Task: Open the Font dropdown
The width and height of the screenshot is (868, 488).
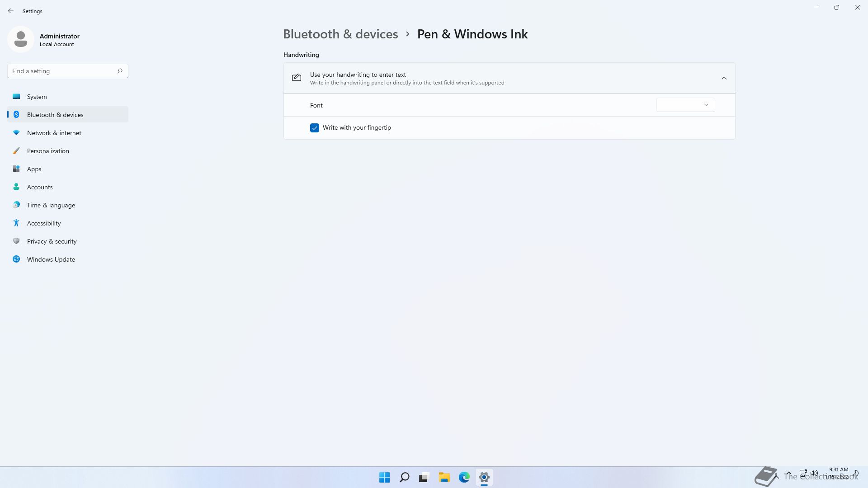Action: pyautogui.click(x=685, y=105)
